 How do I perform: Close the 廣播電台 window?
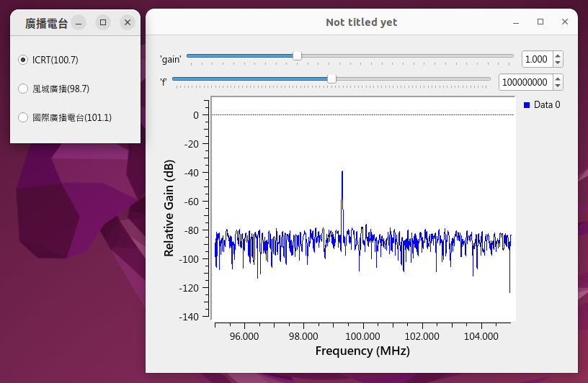(128, 22)
